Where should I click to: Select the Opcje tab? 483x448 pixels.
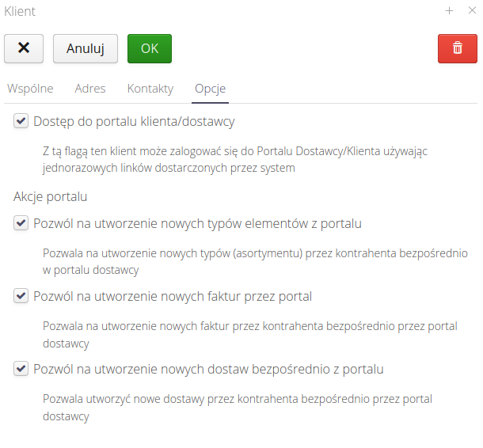(211, 89)
